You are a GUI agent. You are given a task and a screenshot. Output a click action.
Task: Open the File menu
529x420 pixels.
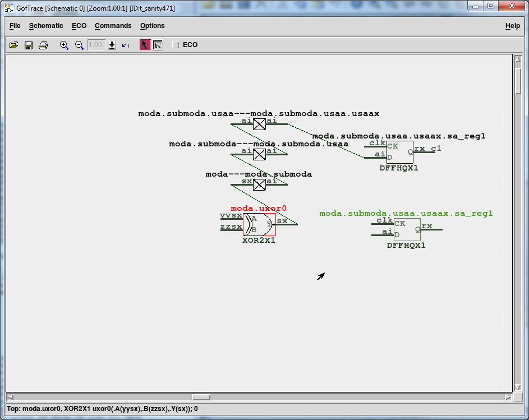pos(15,26)
